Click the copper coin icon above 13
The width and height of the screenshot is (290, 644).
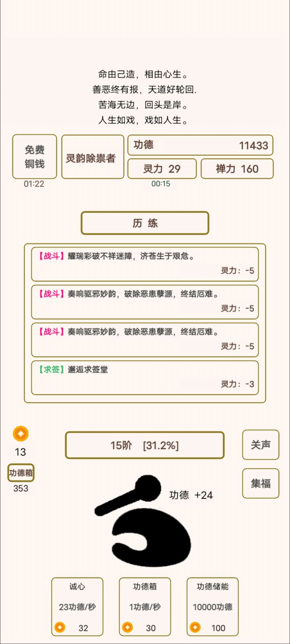coord(21,433)
